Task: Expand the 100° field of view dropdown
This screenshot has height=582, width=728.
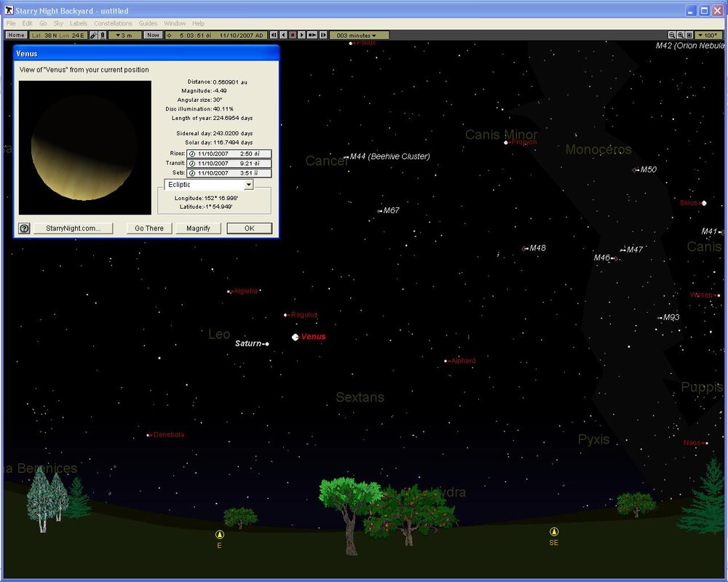Action: click(710, 35)
